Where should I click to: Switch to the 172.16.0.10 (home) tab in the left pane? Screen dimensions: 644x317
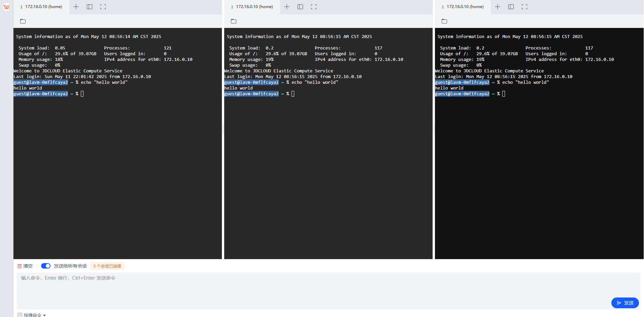pos(41,7)
